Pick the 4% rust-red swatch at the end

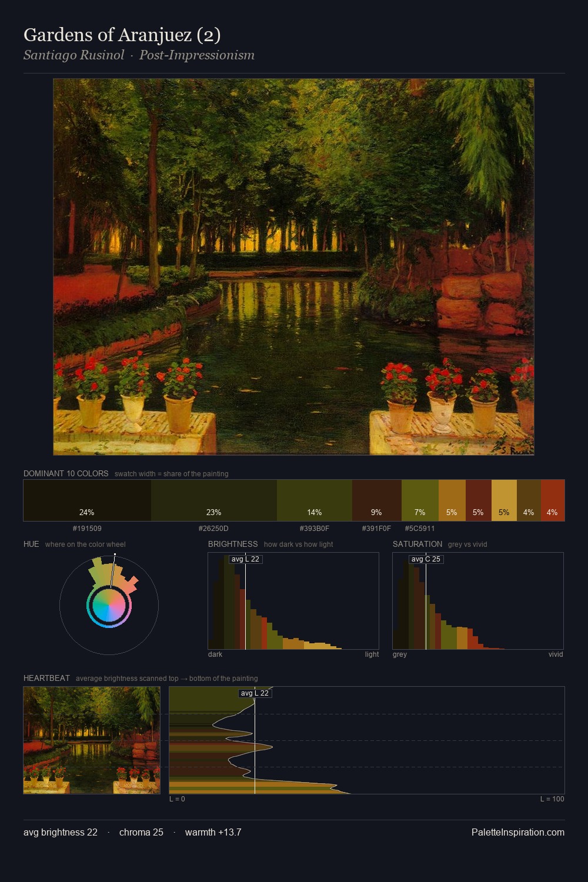[x=553, y=500]
